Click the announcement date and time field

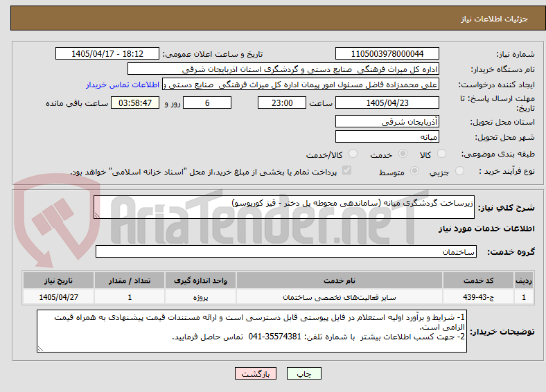107,53
